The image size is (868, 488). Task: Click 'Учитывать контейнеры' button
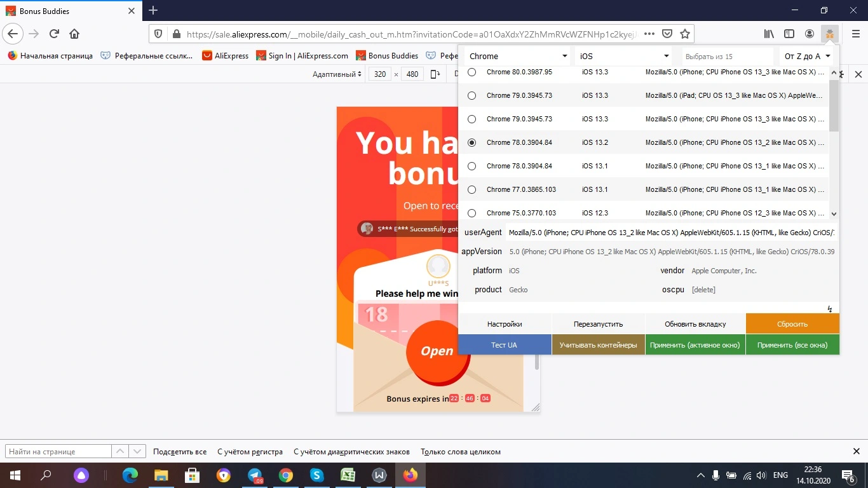598,345
